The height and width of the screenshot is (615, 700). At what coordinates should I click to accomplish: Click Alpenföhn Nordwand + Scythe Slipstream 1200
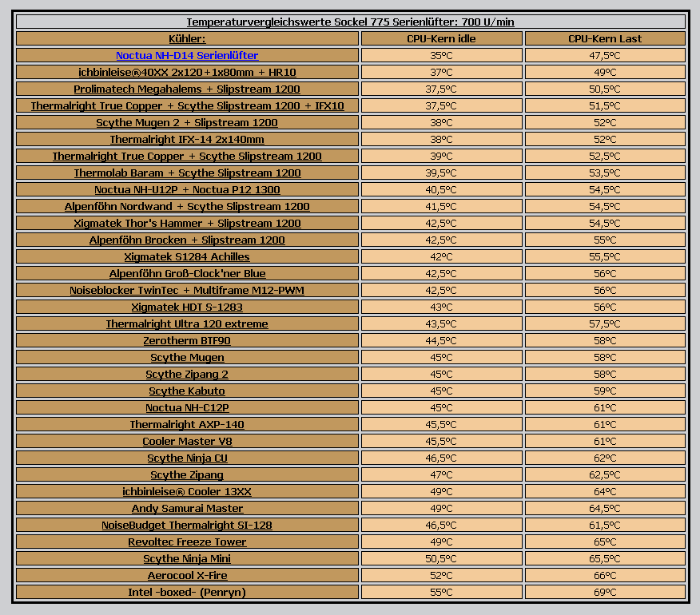[x=187, y=206]
